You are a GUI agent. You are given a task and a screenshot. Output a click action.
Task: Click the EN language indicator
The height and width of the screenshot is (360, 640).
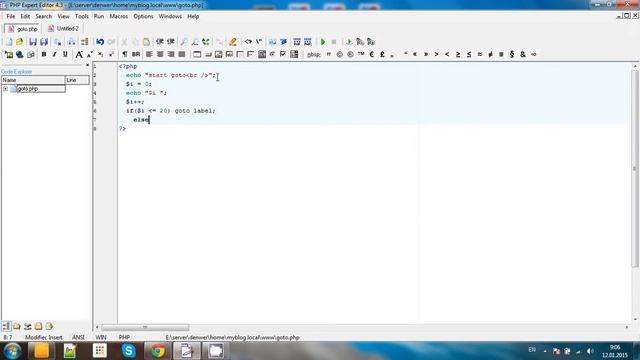click(532, 350)
